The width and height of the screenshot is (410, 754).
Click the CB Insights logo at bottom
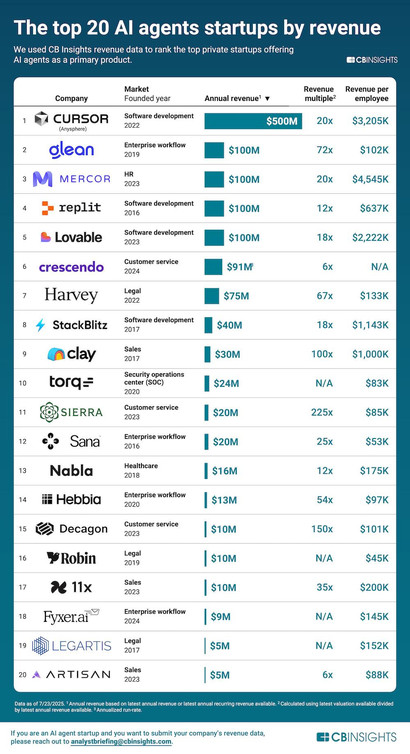pos(357,737)
